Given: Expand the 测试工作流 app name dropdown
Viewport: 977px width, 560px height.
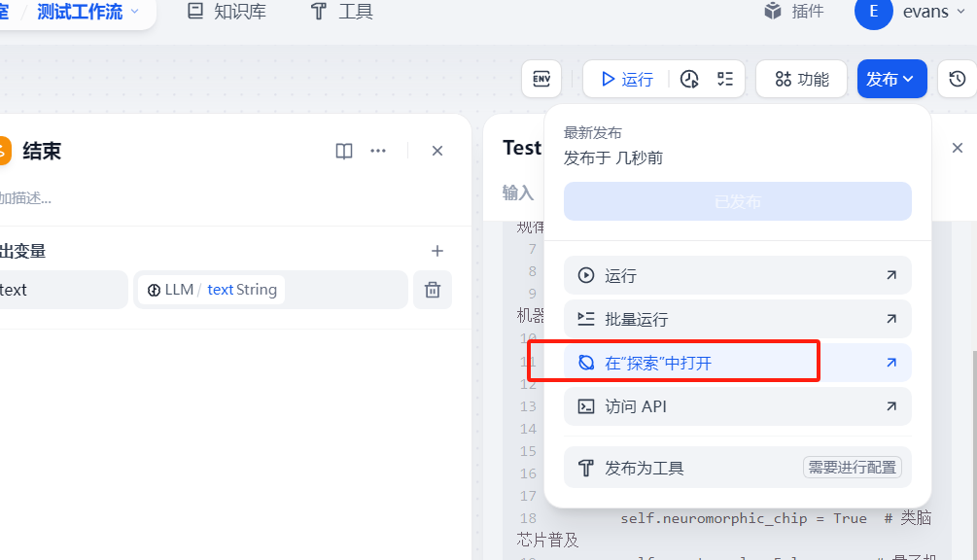Looking at the screenshot, I should coord(87,12).
